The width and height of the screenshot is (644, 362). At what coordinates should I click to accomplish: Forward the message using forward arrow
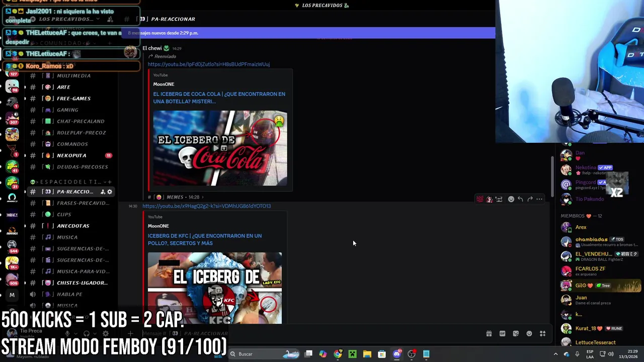530,199
